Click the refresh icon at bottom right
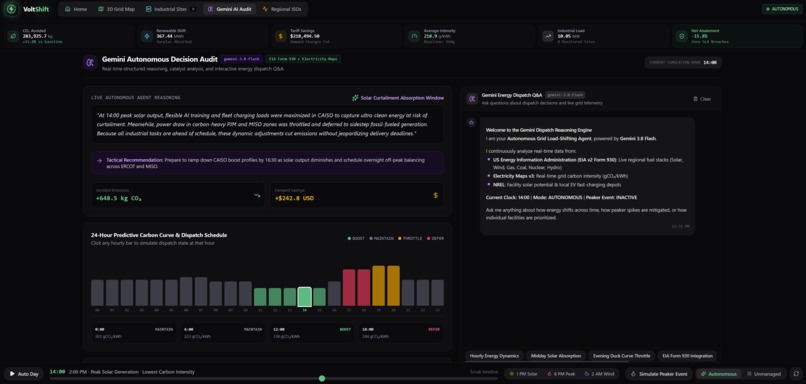This screenshot has height=384, width=806. (796, 374)
